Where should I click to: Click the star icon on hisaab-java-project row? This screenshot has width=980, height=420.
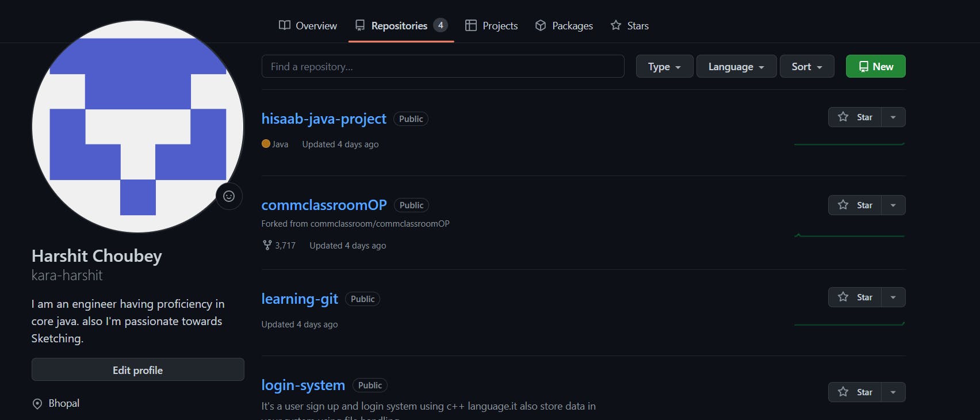click(843, 117)
